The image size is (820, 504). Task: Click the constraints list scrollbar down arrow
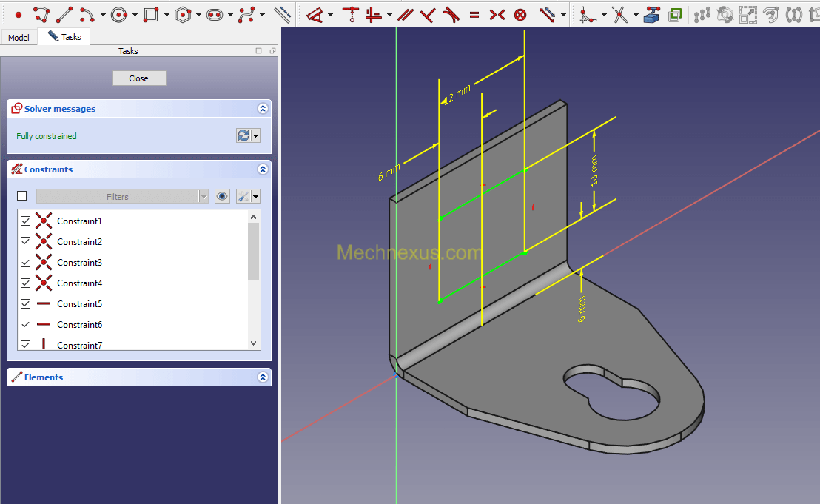point(254,343)
